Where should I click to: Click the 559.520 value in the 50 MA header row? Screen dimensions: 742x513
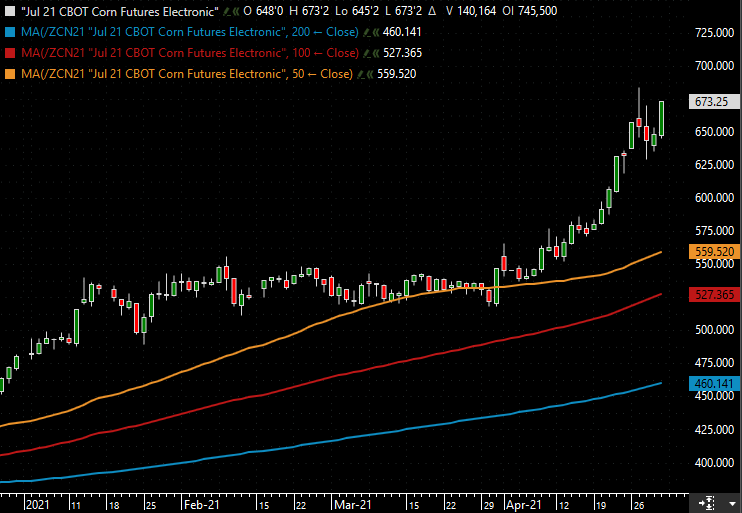tap(397, 74)
